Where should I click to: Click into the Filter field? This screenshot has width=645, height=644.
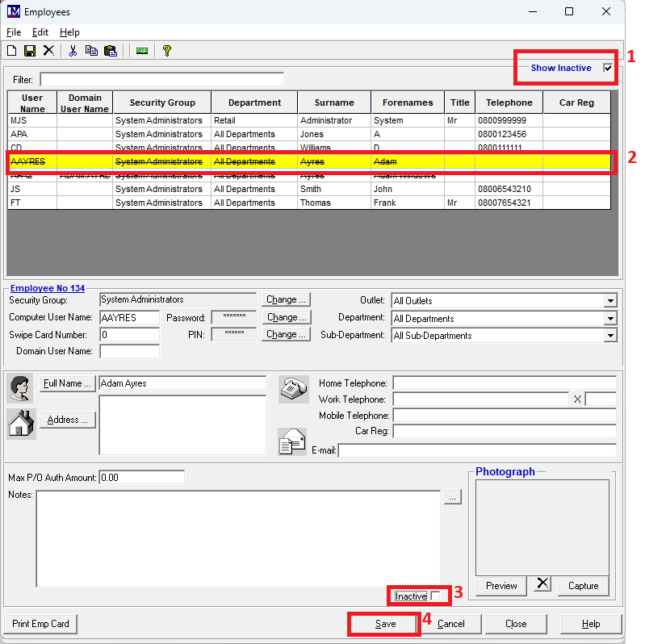(x=161, y=79)
